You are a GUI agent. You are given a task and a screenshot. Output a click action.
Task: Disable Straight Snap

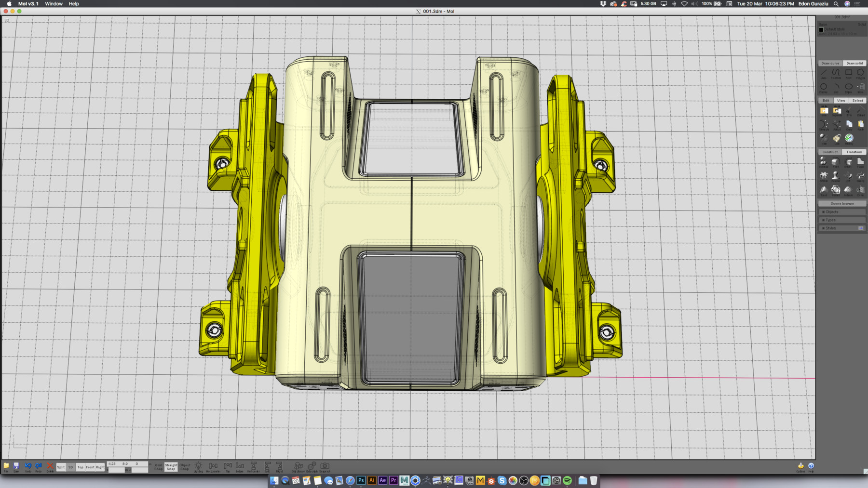click(x=171, y=466)
